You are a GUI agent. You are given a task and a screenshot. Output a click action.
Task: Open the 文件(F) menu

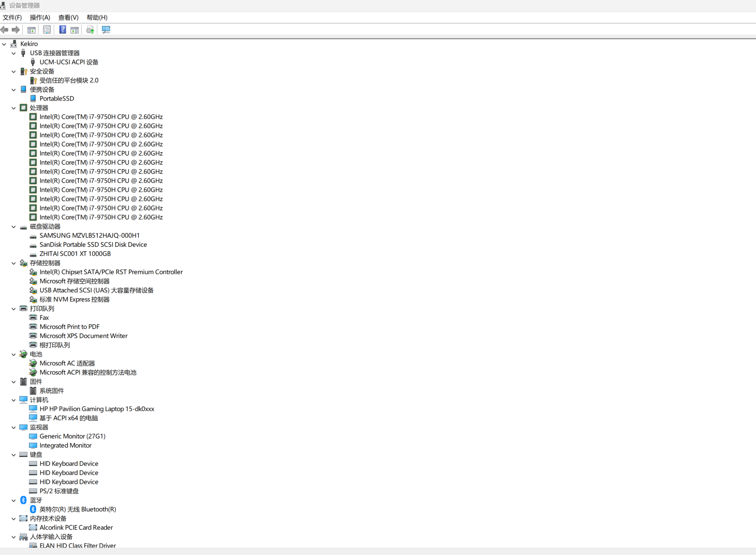12,17
